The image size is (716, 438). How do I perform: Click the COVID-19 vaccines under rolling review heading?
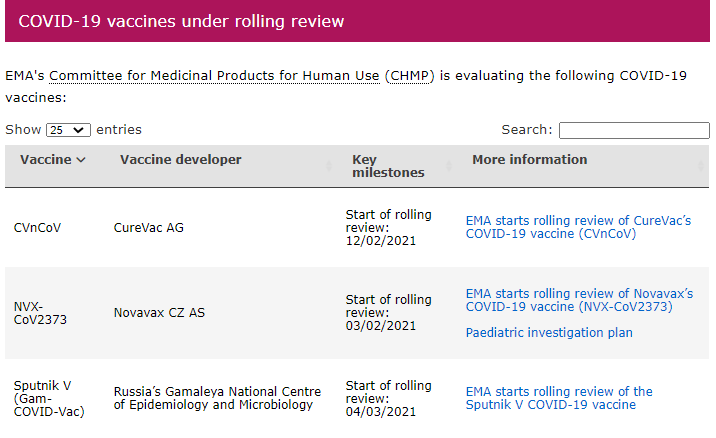(181, 21)
